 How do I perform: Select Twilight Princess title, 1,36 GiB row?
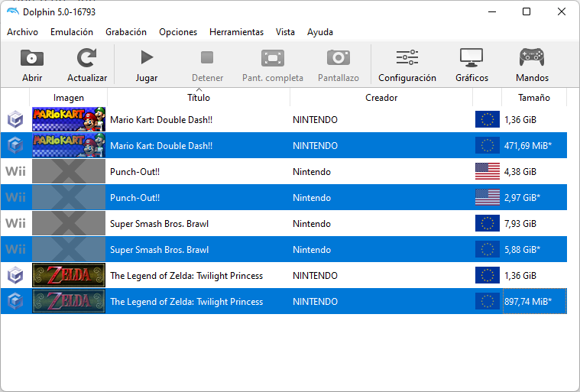coord(186,276)
